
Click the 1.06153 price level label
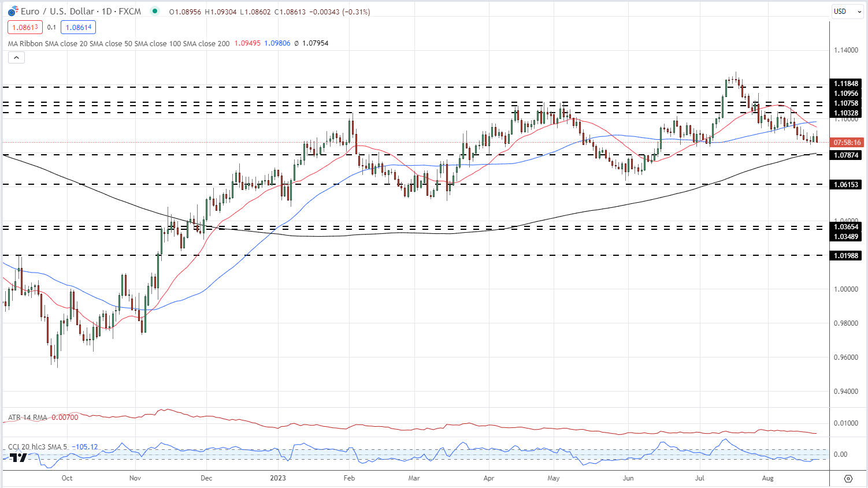click(x=846, y=185)
